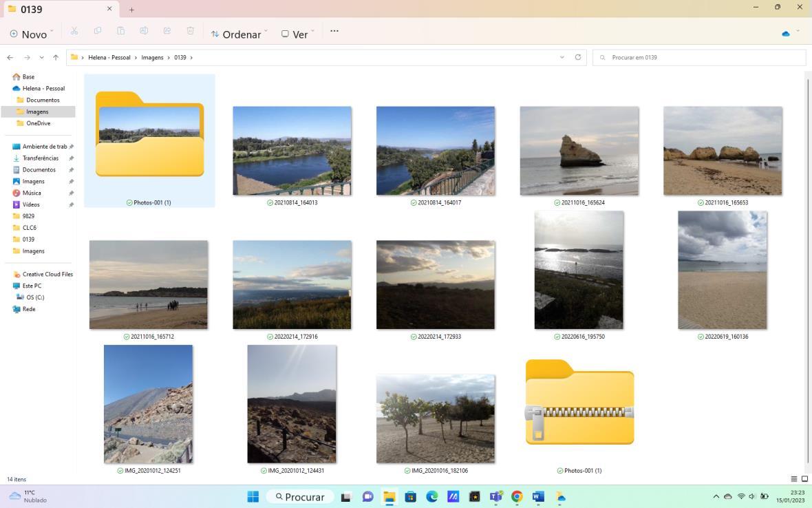Launch Google Chrome from the taskbar

[517, 497]
